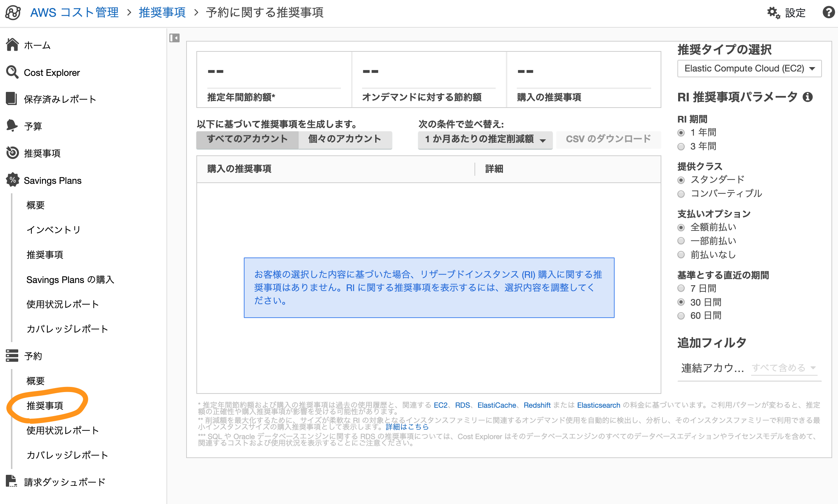The image size is (838, 504).
Task: Select the 30 日間 lookback period
Action: coord(681,302)
